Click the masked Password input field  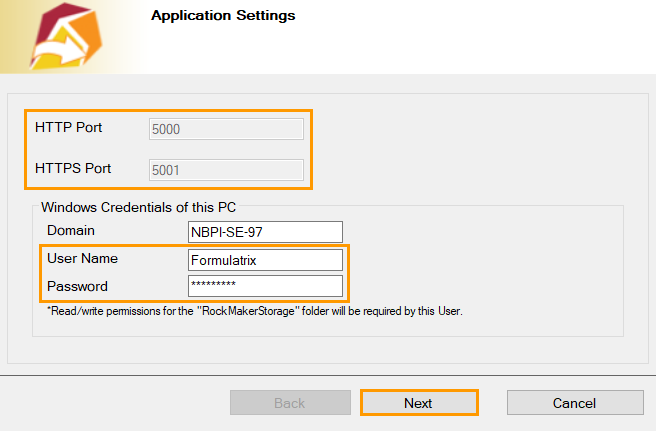pos(265,286)
